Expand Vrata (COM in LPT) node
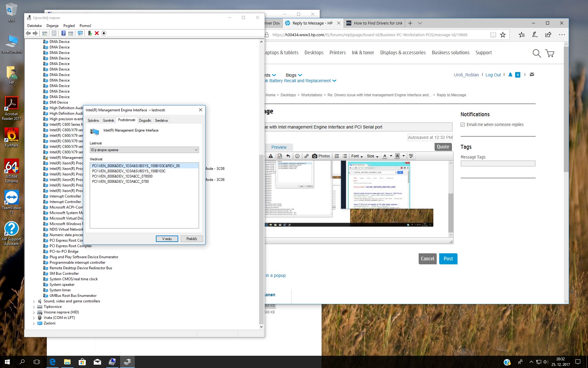Image resolution: width=588 pixels, height=368 pixels. [x=34, y=318]
